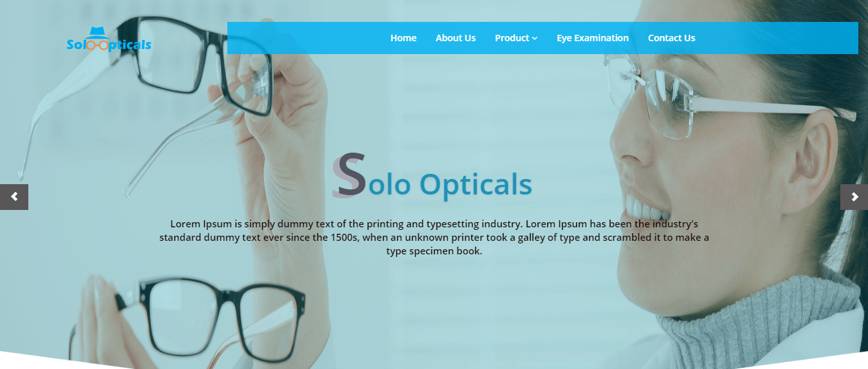Click the large stylized S letter
Viewport: 868px width, 369px height.
350,175
